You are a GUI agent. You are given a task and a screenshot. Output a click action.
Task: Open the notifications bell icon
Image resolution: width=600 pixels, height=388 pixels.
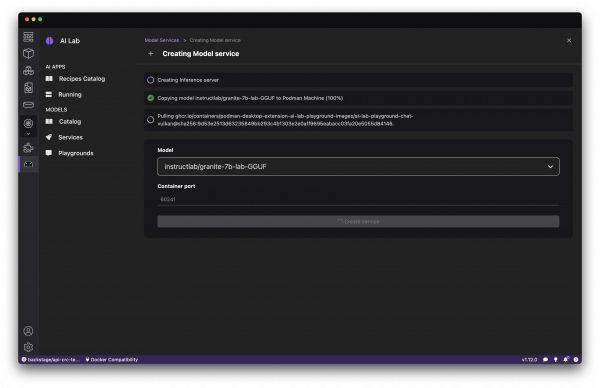[566, 359]
